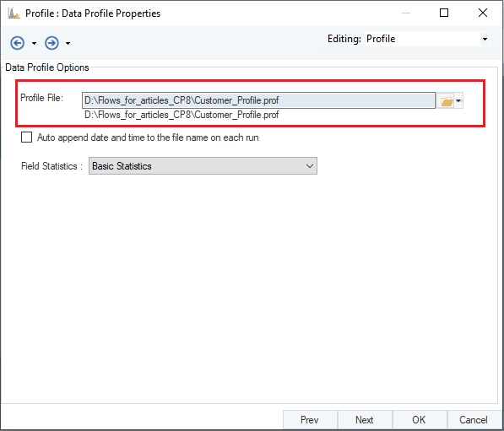The width and height of the screenshot is (504, 431).
Task: Click into the Profile File path field
Action: 258,100
